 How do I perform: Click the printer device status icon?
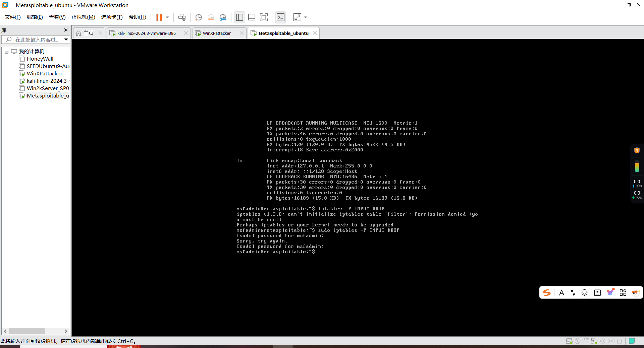(620, 341)
